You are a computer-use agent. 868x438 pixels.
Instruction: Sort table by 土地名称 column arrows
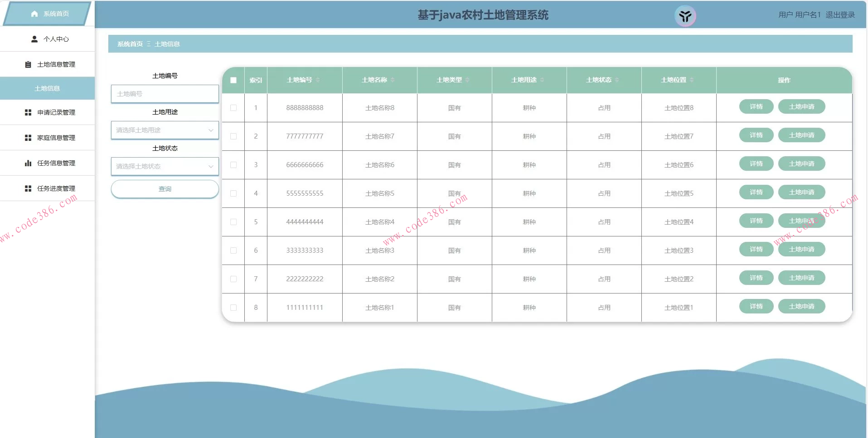[393, 80]
